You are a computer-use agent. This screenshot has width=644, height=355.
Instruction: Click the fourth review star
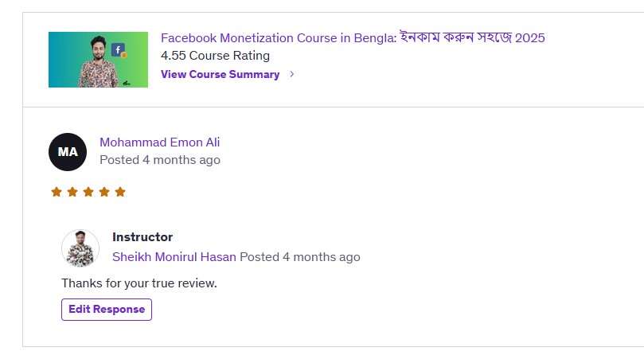[104, 192]
